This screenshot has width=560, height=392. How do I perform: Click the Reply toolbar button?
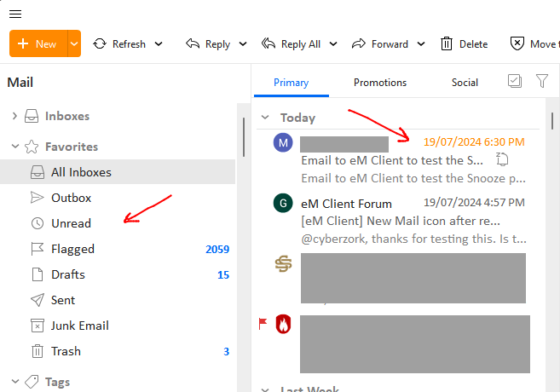coord(207,44)
